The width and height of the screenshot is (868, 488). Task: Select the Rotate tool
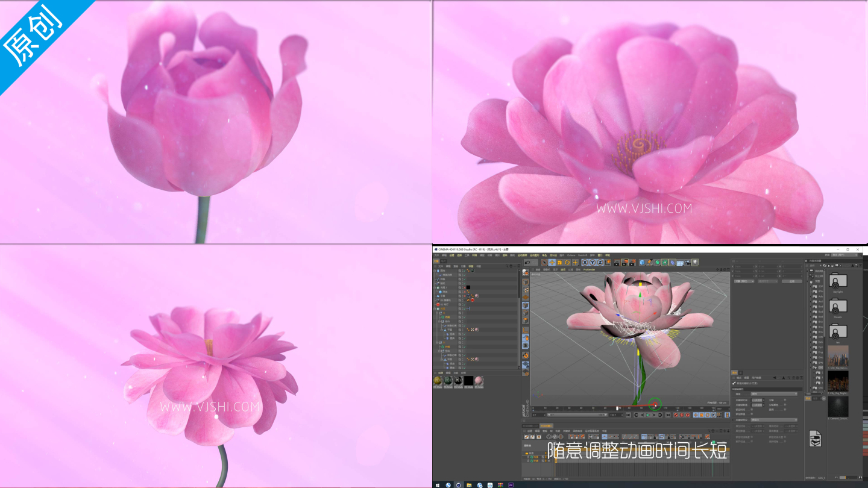click(567, 262)
